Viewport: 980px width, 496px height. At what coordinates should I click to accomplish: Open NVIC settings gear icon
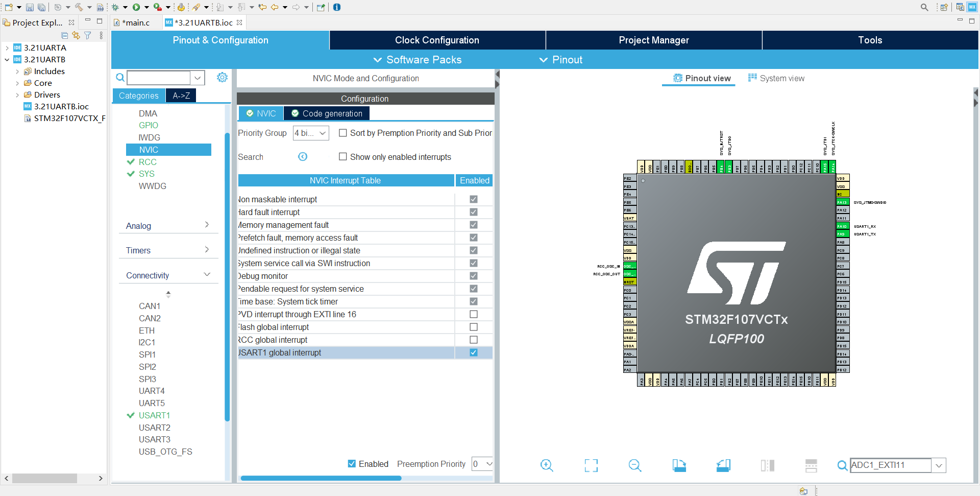coord(222,77)
